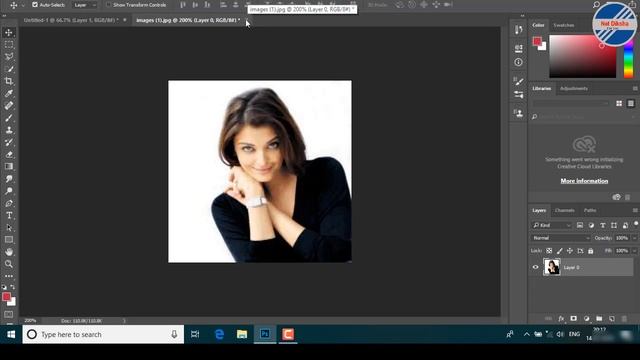Screen dimensions: 640x360
Task: Select the Path Selection tool
Action: point(9,228)
